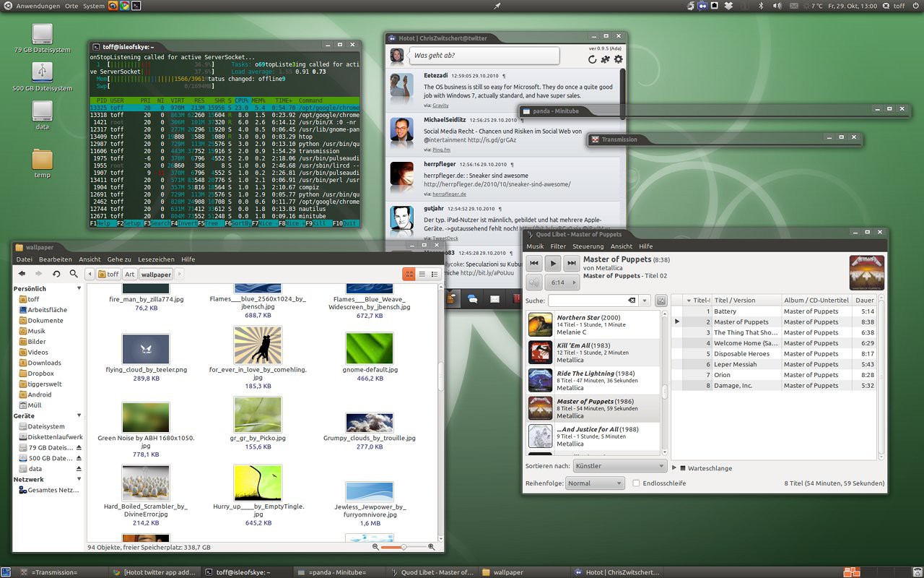Open the Gravity via link in Hotot

(x=440, y=105)
